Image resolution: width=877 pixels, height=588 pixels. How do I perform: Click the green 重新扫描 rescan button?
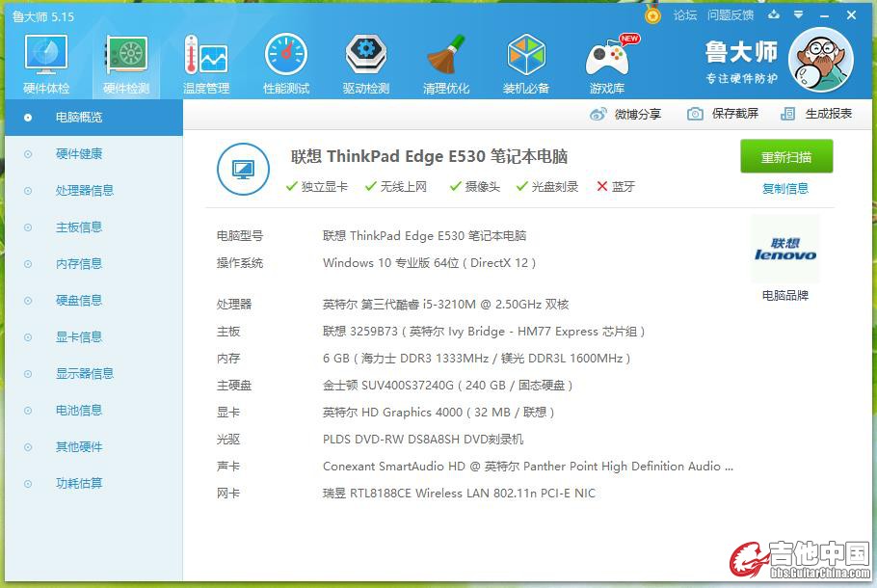786,157
